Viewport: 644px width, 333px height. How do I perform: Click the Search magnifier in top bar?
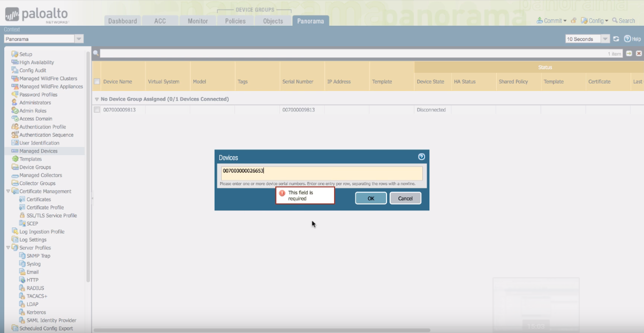click(615, 21)
